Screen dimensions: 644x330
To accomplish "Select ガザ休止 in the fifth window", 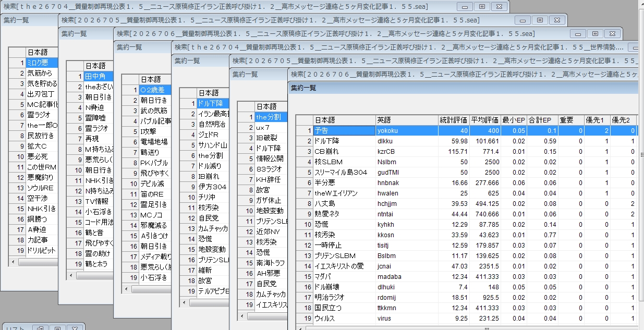I will tap(271, 200).
